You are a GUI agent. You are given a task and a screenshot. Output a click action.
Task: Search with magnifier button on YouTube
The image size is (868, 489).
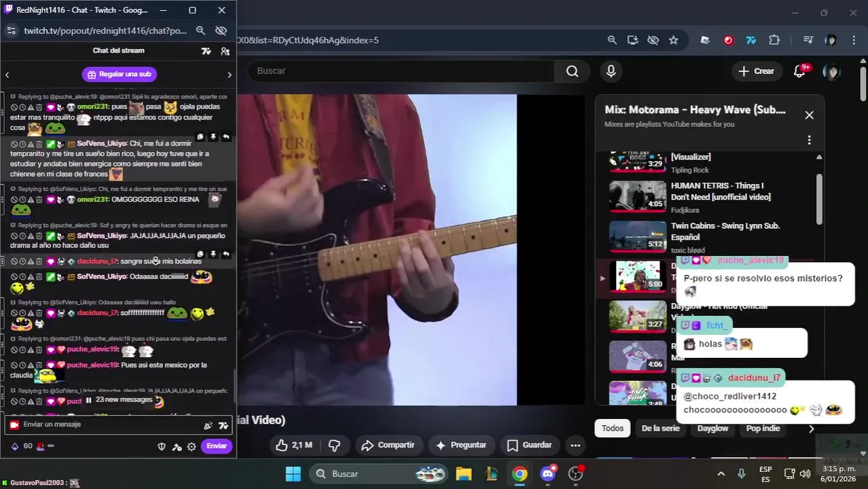(x=573, y=71)
